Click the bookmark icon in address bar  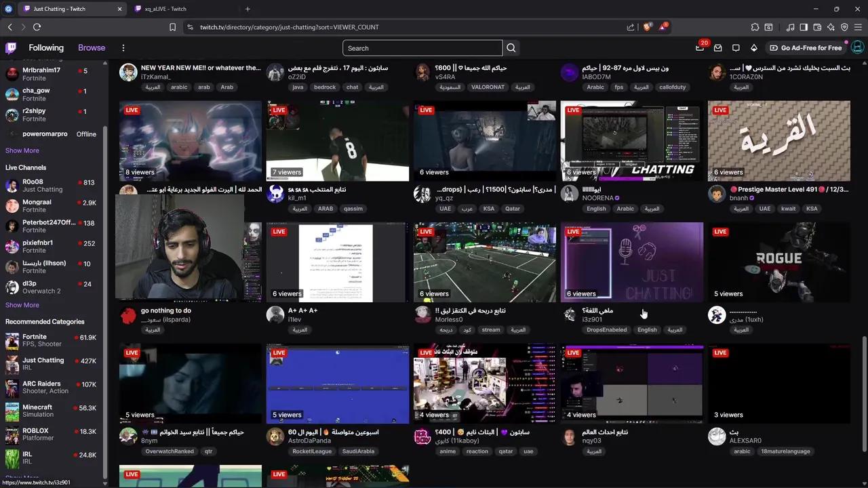[x=172, y=27]
